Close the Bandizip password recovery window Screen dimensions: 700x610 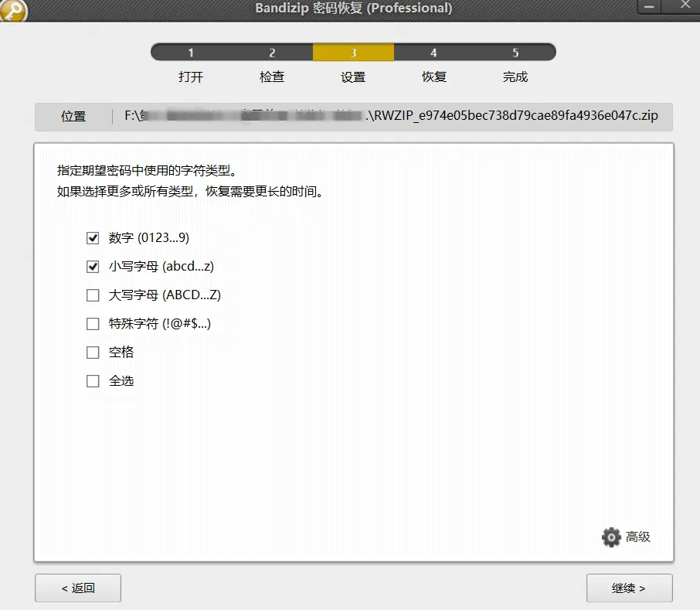point(685,5)
